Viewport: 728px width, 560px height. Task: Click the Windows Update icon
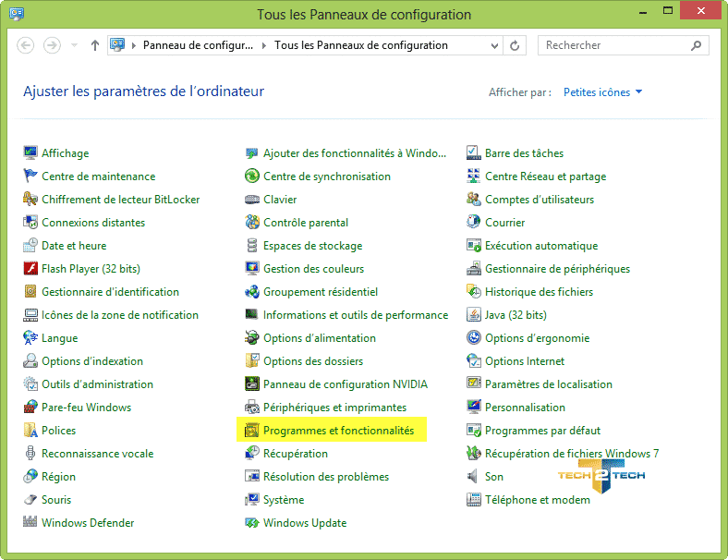pos(251,522)
